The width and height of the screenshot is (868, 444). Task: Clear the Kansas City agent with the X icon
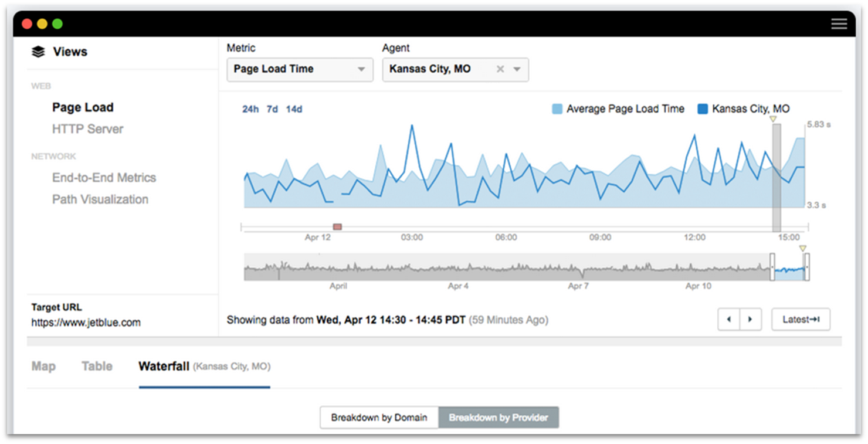pos(500,69)
